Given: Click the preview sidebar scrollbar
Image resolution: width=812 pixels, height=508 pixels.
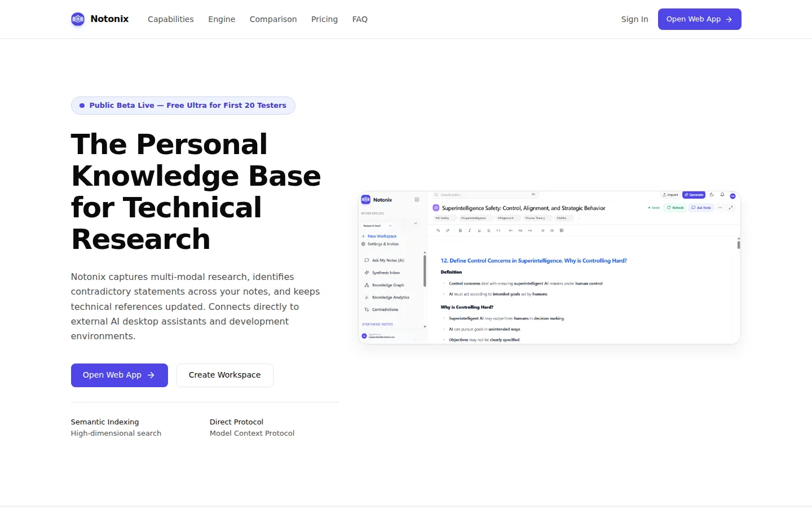Looking at the screenshot, I should (x=425, y=271).
